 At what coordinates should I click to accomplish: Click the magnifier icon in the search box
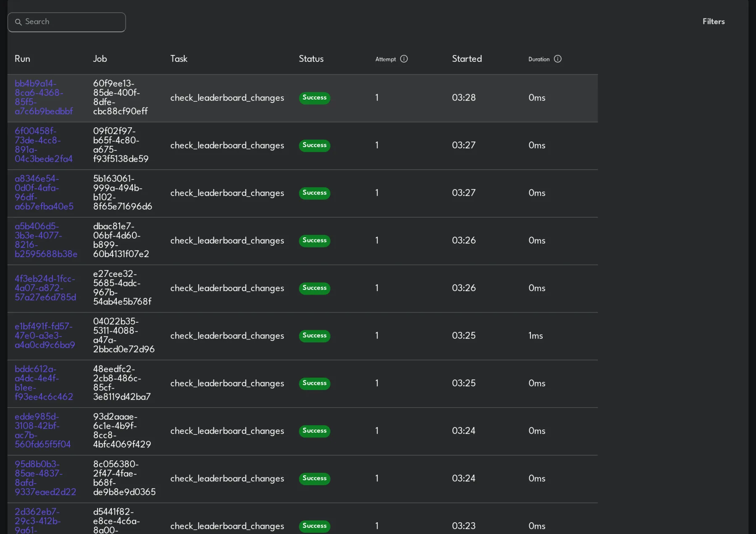[18, 22]
